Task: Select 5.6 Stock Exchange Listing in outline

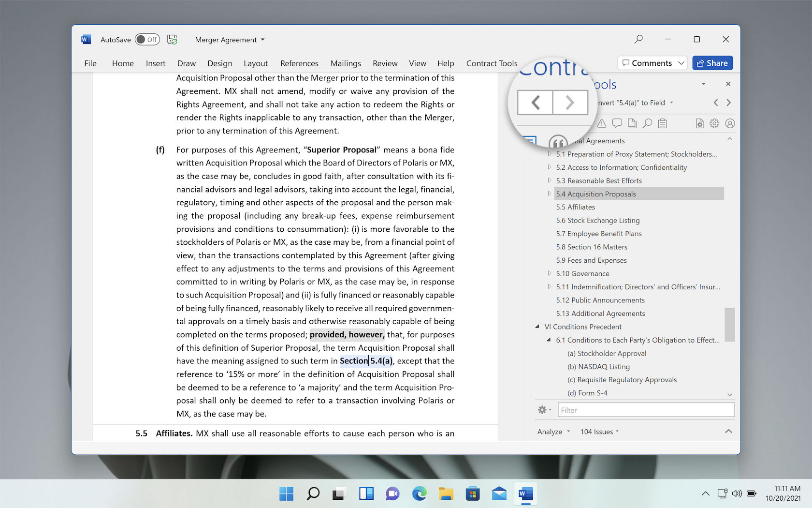Action: coord(597,220)
